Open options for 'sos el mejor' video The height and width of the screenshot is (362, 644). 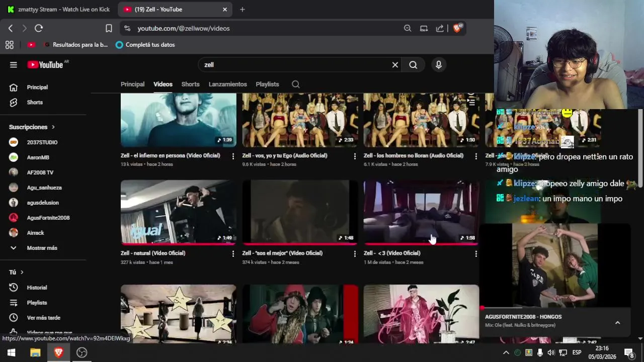[x=355, y=254]
